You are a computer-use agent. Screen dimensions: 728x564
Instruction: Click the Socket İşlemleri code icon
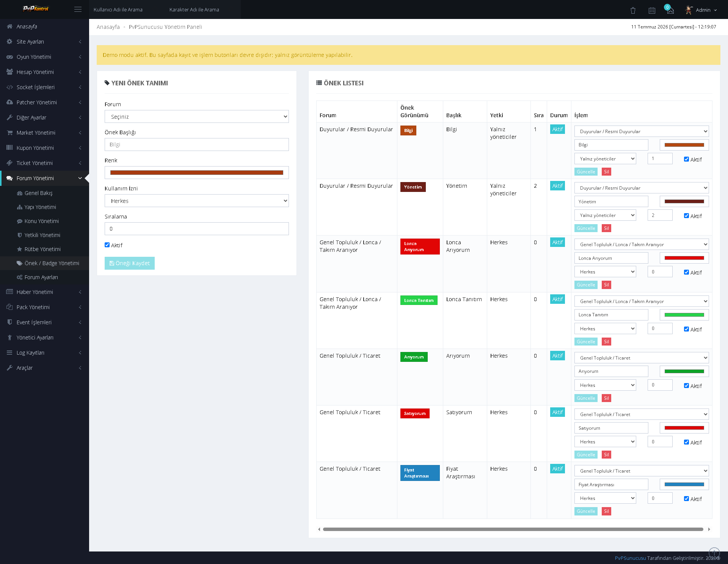pos(9,87)
